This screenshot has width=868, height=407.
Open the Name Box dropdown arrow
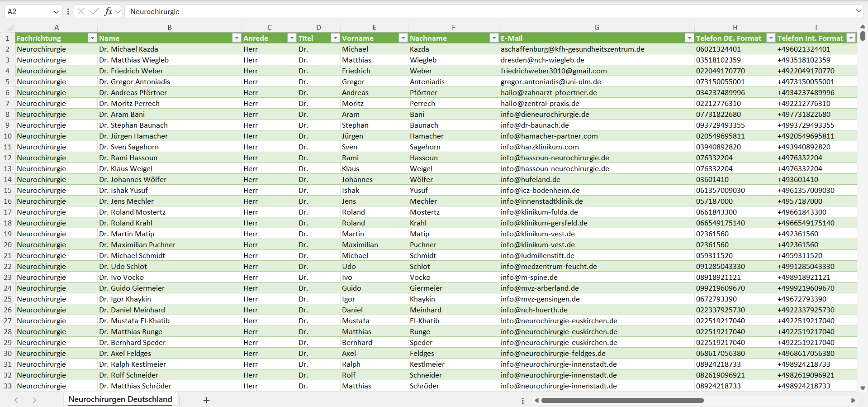(x=56, y=11)
